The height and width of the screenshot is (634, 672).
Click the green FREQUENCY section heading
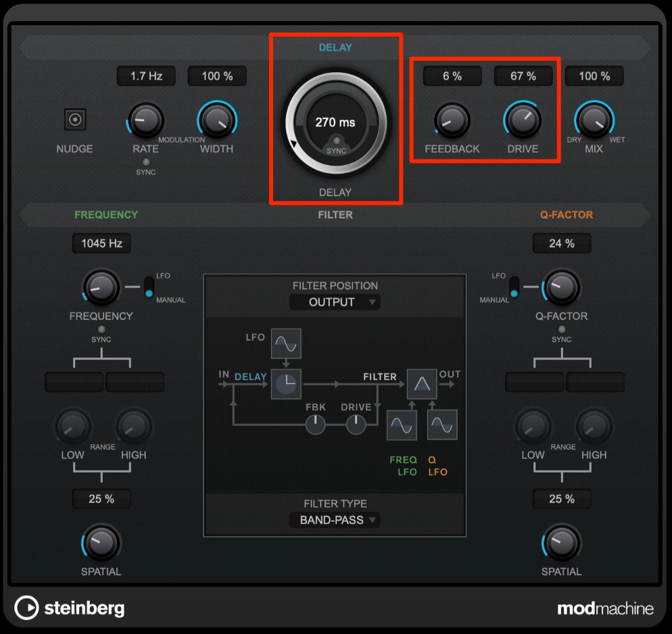(106, 215)
